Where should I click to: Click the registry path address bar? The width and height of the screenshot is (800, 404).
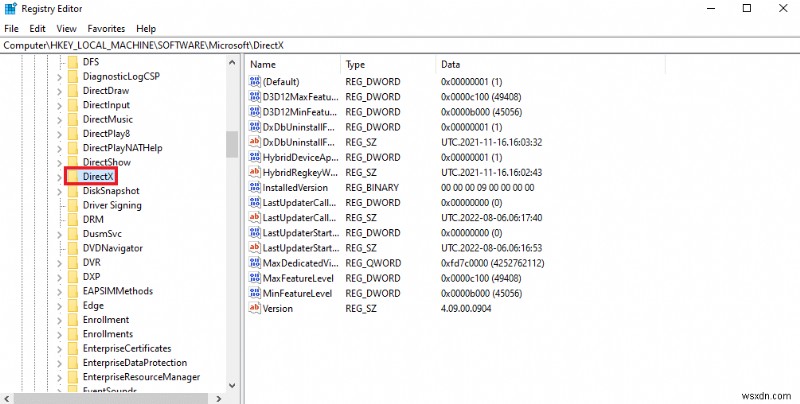400,45
